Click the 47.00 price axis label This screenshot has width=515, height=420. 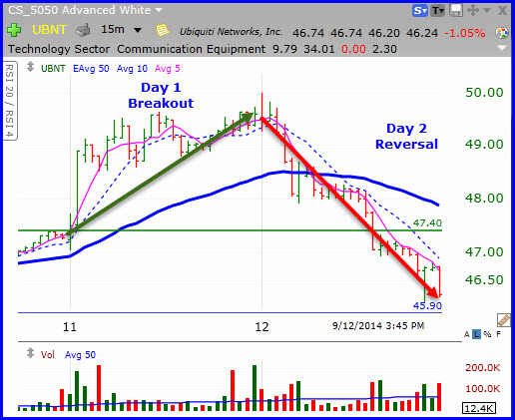[484, 251]
